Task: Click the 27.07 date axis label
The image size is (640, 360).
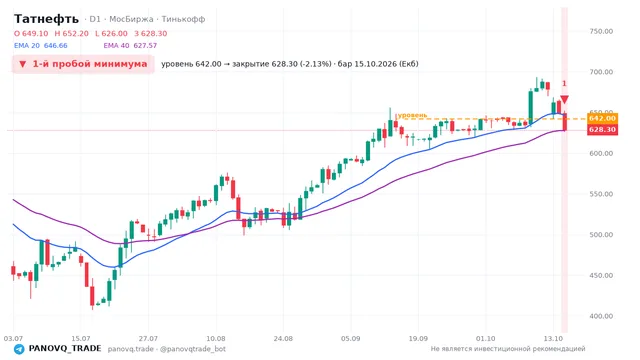Action: [148, 339]
